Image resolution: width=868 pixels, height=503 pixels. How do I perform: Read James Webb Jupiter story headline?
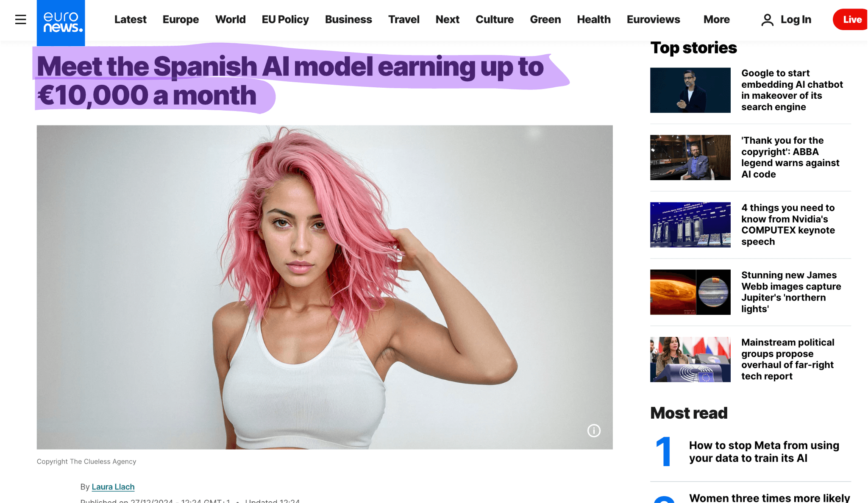click(x=791, y=292)
